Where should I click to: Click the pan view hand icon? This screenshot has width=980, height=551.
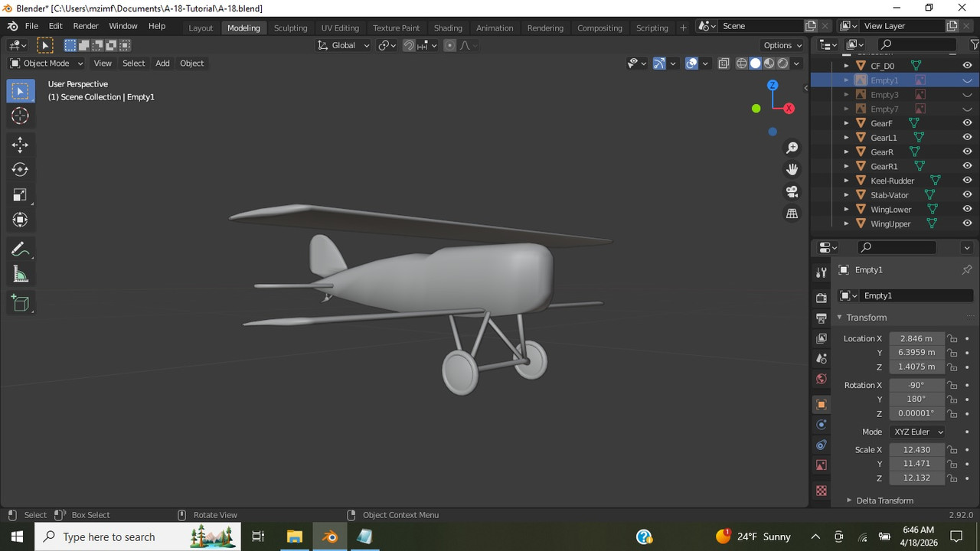point(792,169)
